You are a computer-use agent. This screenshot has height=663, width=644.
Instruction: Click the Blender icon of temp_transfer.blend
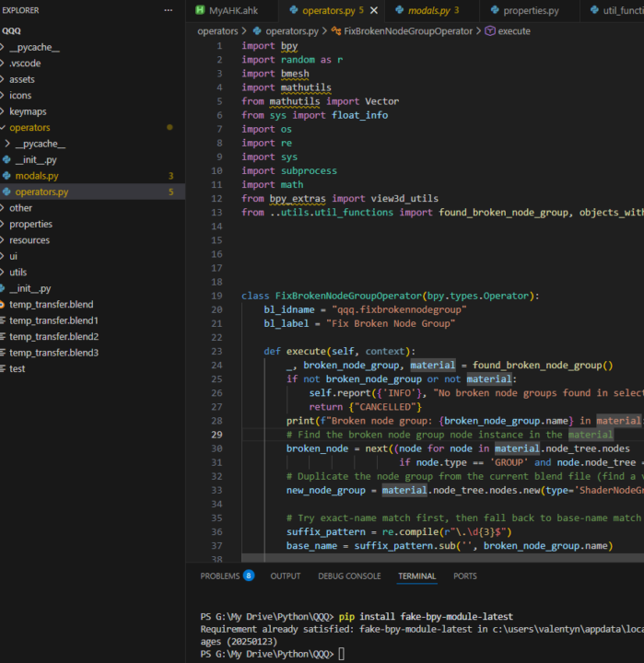coord(2,305)
